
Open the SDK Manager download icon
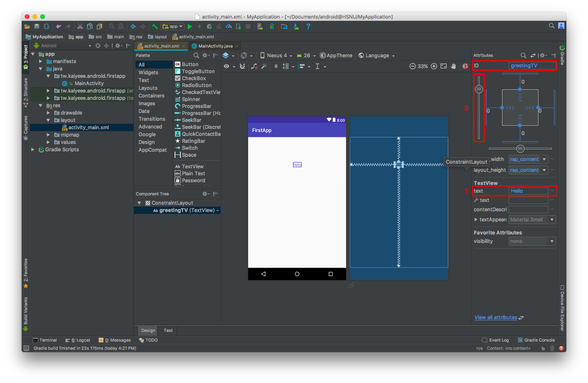click(296, 26)
